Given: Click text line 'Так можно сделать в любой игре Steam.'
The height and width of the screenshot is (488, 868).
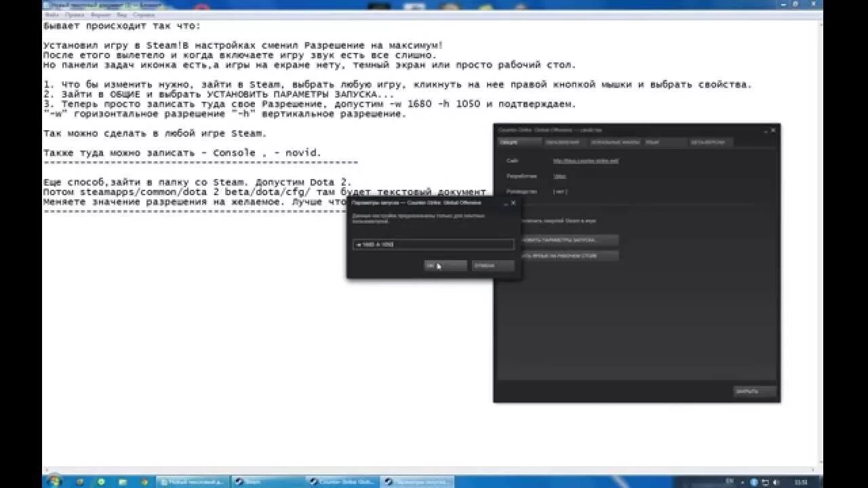Looking at the screenshot, I should pyautogui.click(x=155, y=134).
